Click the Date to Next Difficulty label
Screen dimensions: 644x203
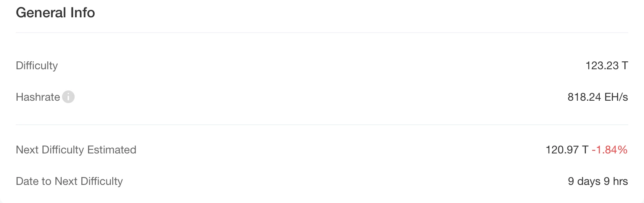pos(70,181)
